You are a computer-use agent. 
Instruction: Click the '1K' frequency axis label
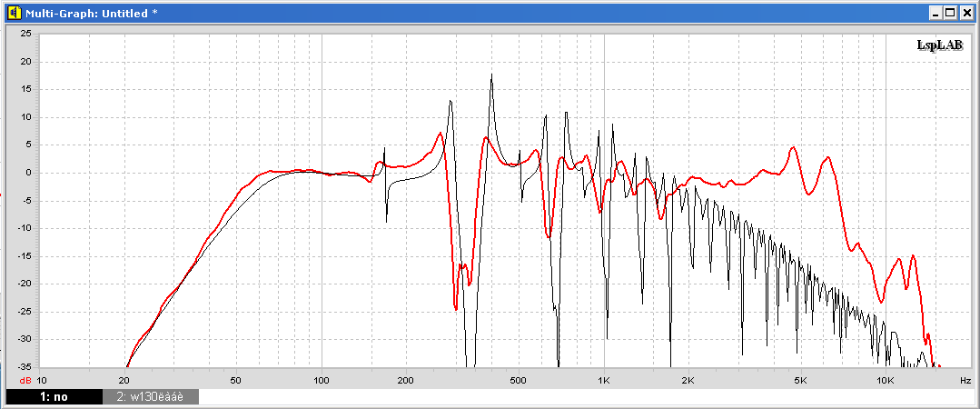tap(604, 380)
